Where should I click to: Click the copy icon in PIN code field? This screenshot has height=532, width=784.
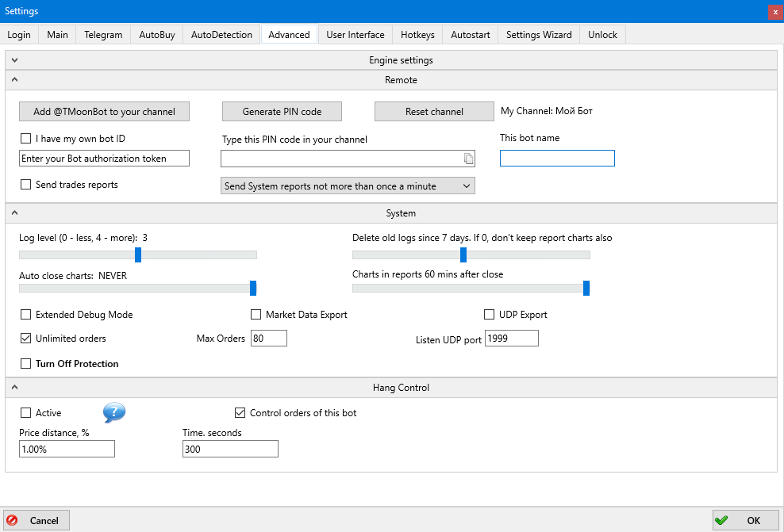click(468, 159)
